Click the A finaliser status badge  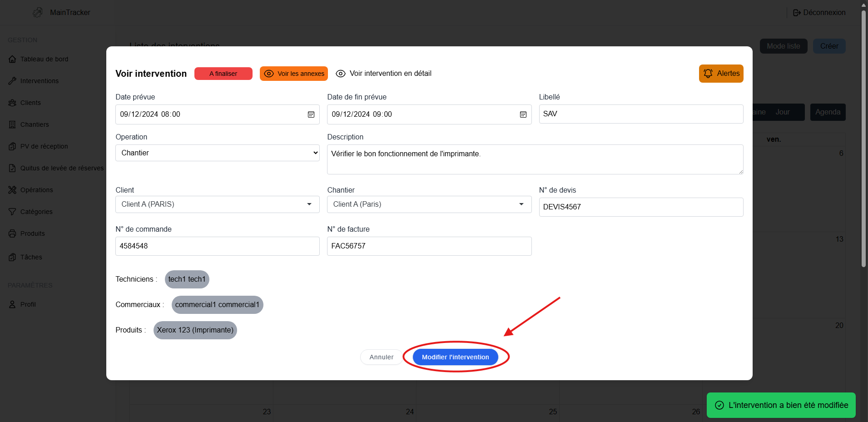point(223,74)
